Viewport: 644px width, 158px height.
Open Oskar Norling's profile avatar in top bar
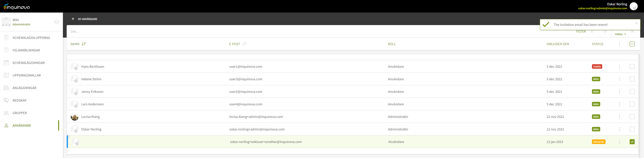(634, 6)
